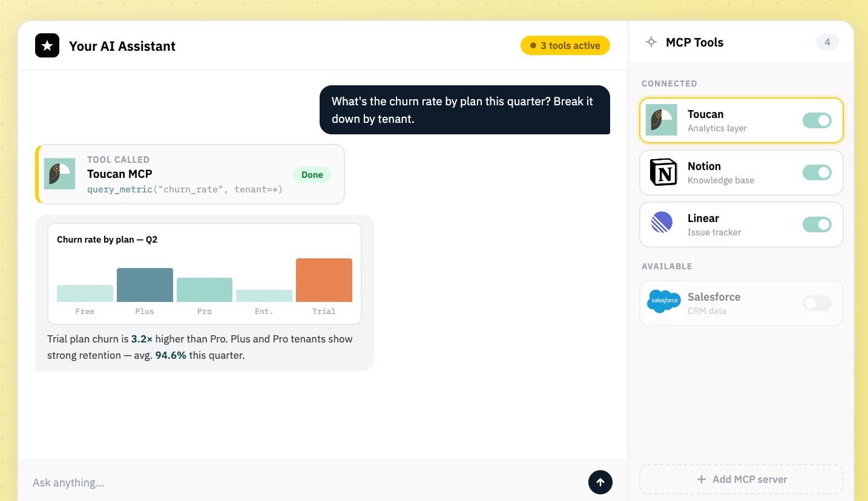The width and height of the screenshot is (868, 501).
Task: Click the Issue tracker subtitle
Action: [714, 232]
